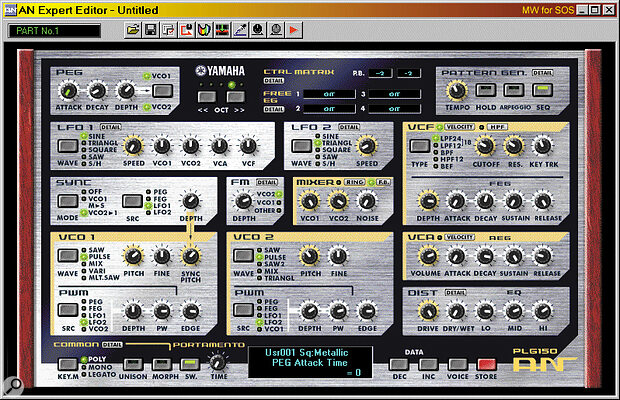Click the SYNC MODE selector button
Image resolution: width=620 pixels, height=400 pixels.
click(x=68, y=201)
